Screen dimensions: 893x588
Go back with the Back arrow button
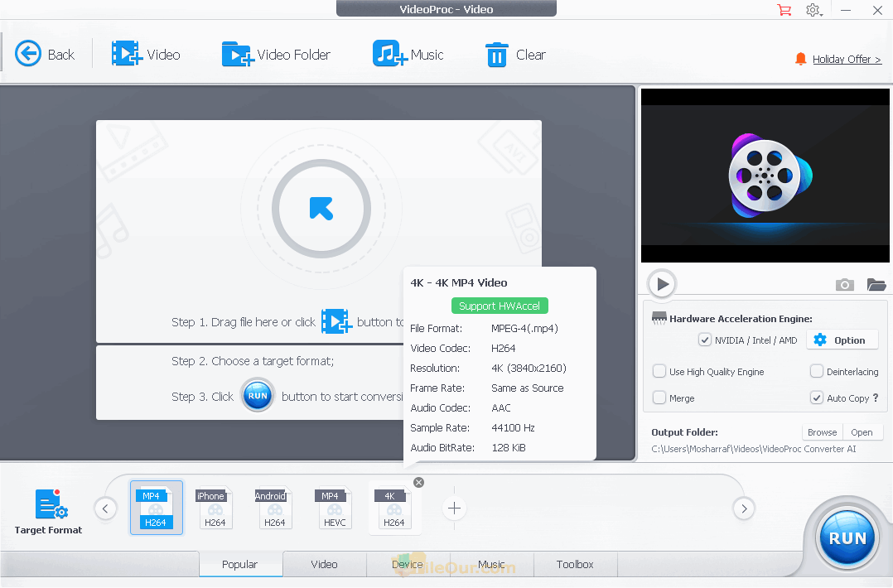click(45, 55)
